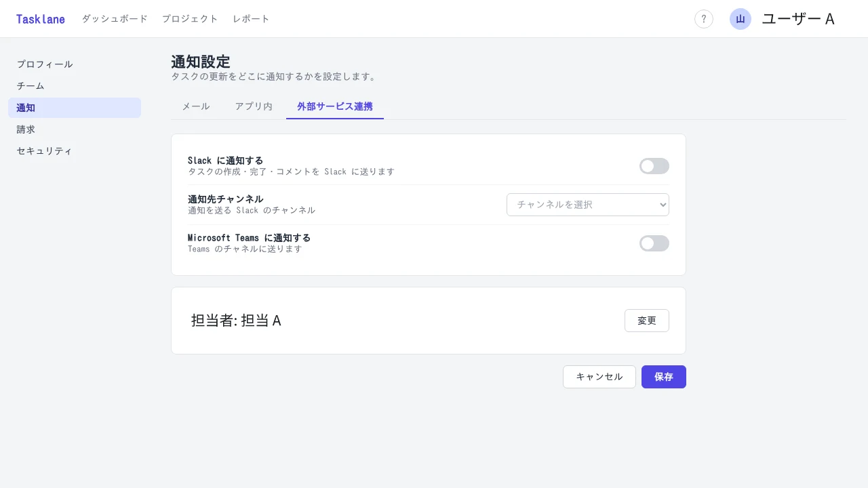Screen dimensions: 868x488
Task: Go to ダッシュボード in top navigation
Action: [x=115, y=19]
